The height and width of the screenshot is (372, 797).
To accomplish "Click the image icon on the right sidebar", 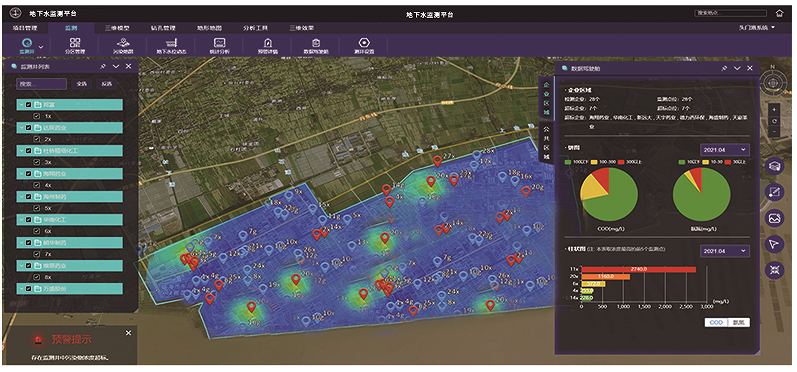I will click(774, 218).
